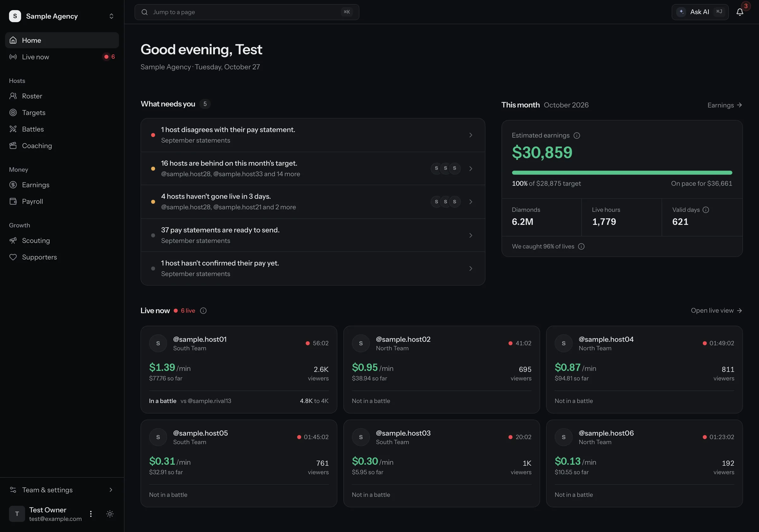Click the @sample.host04 avatar

click(x=564, y=343)
